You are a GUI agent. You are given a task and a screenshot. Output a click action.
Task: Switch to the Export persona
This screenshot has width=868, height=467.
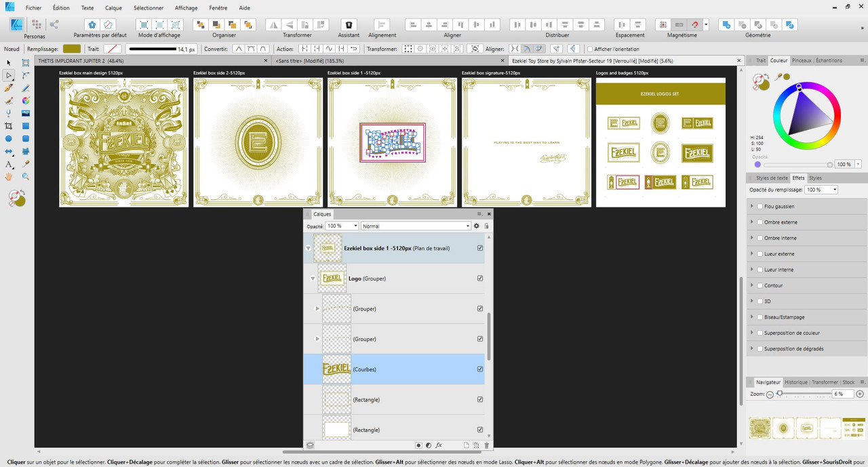click(x=54, y=24)
